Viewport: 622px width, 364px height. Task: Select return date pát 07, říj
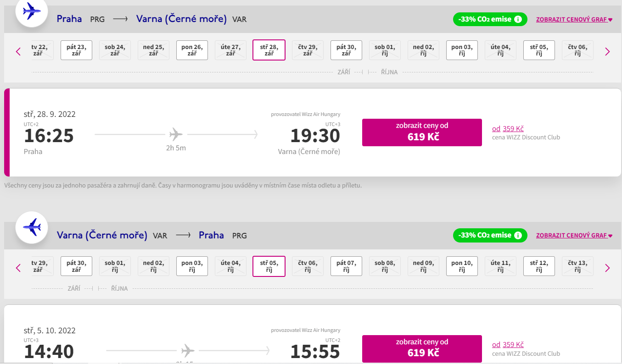(346, 266)
